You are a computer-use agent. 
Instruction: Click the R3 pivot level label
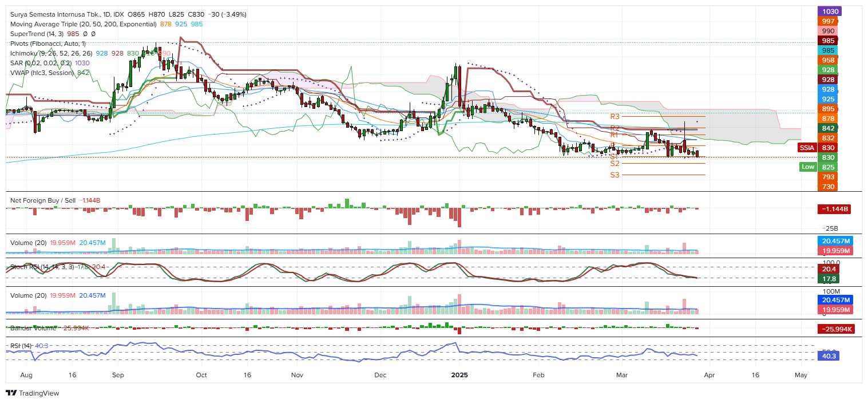615,116
